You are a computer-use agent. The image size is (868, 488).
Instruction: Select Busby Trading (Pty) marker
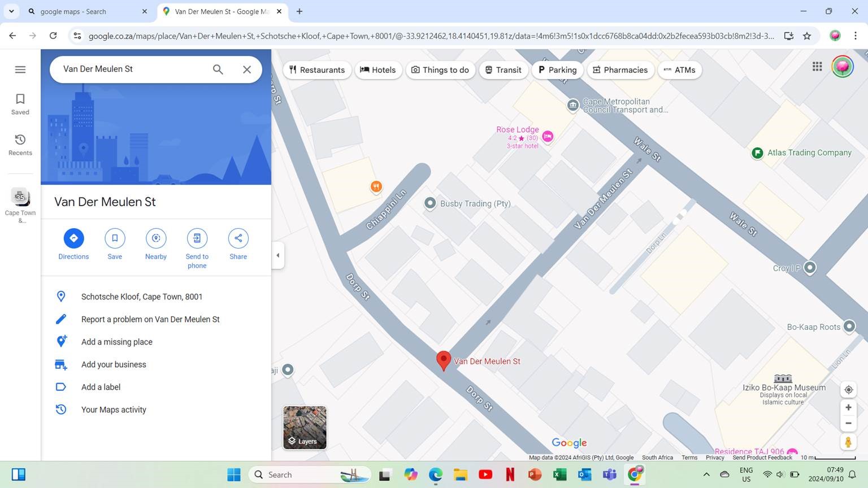(x=430, y=203)
